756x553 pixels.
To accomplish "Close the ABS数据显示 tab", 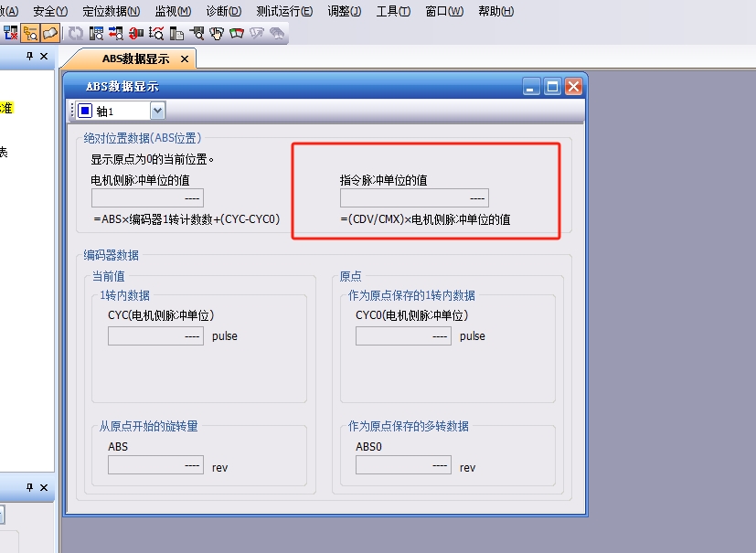I will click(x=185, y=59).
